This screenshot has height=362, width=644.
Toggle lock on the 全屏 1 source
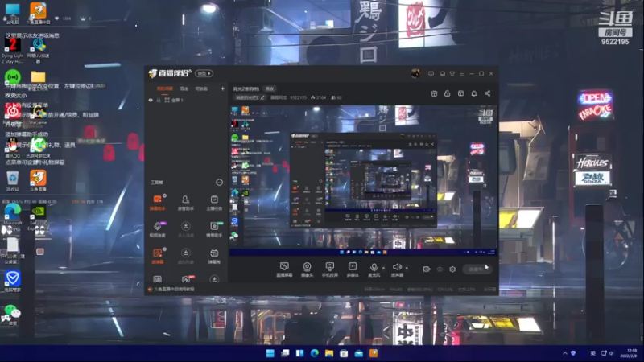tap(159, 100)
